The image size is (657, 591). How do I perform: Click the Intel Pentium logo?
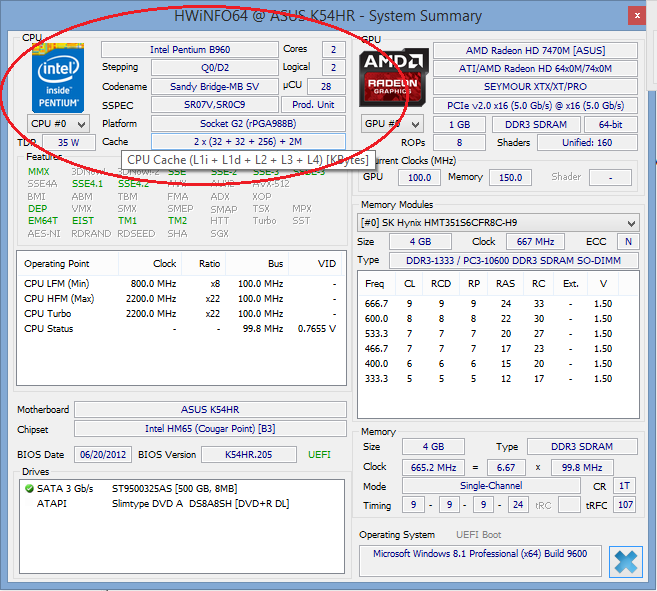pos(57,77)
